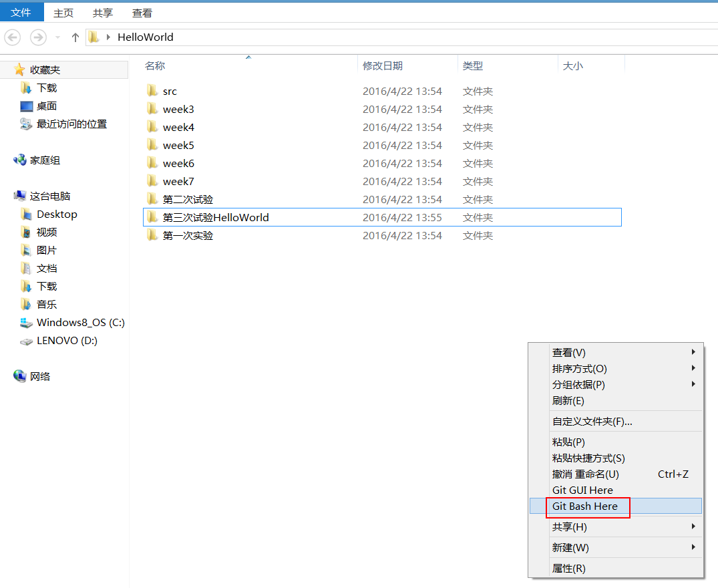
Task: Choose Git Bash Here menu entry
Action: 616,506
